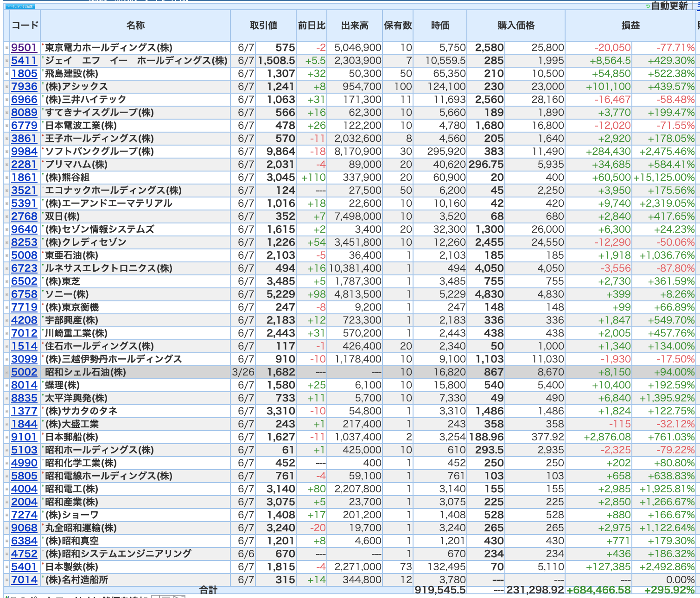Image resolution: width=700 pixels, height=598 pixels.
Task: Click the small x icon beside code 5411
Action: tap(7, 61)
